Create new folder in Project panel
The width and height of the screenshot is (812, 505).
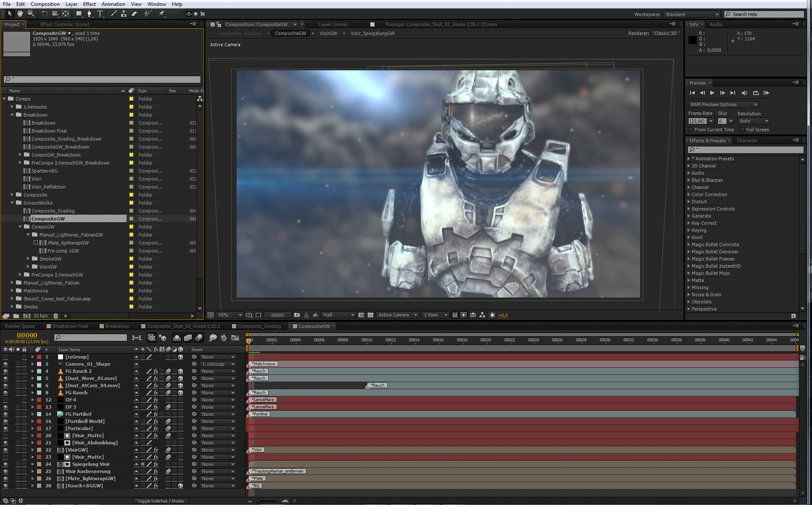point(16,316)
